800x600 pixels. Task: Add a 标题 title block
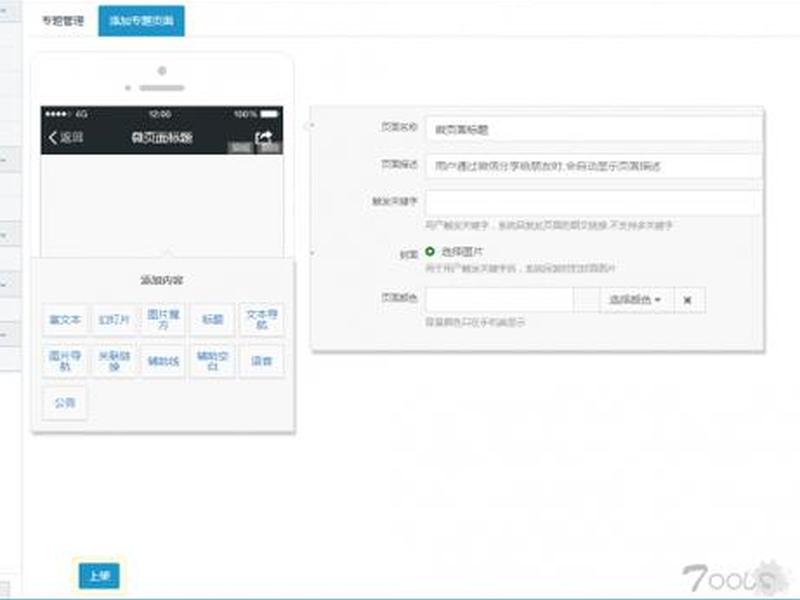pyautogui.click(x=212, y=320)
